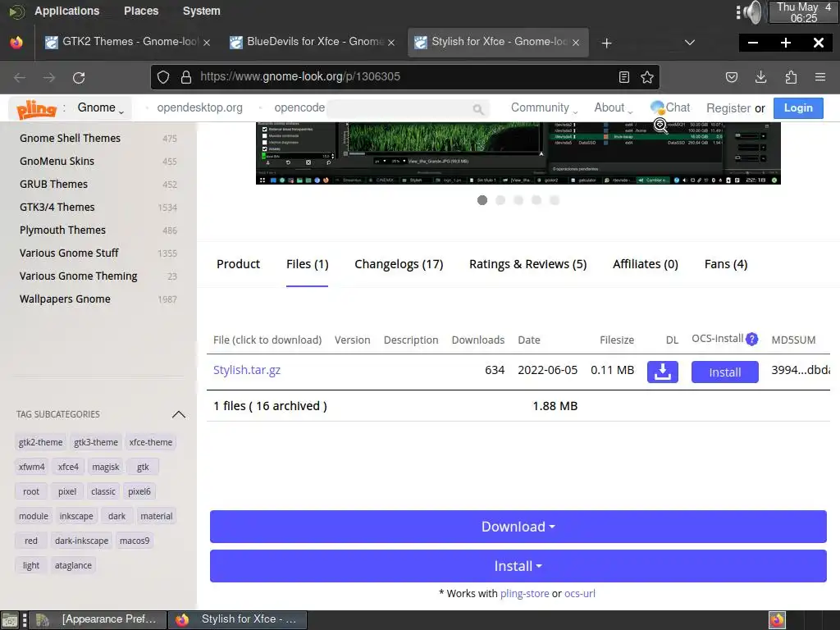The height and width of the screenshot is (630, 840).
Task: Select the dark-inkscape tag
Action: pyautogui.click(x=81, y=541)
